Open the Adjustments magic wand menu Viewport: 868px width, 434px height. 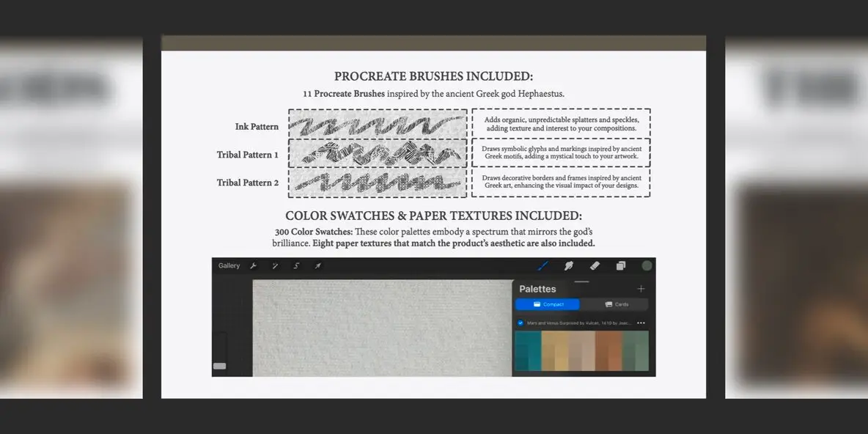tap(275, 265)
